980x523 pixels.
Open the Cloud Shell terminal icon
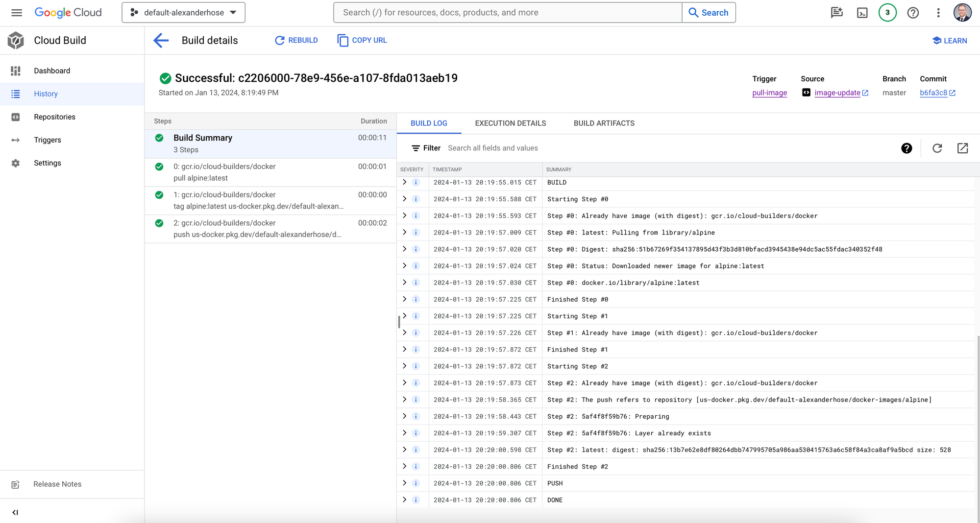(862, 13)
